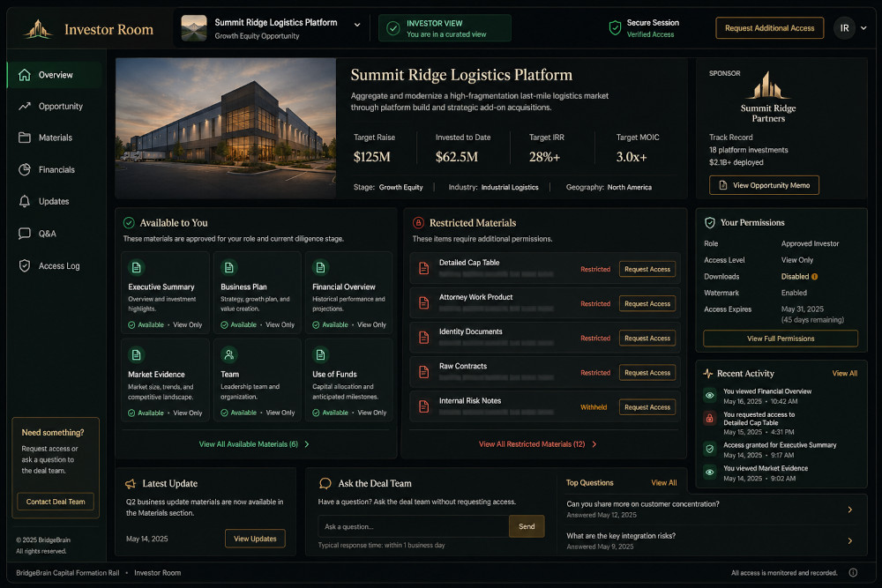This screenshot has height=588, width=882.
Task: Click the Internal Risk Notes file icon
Action: [x=424, y=406]
